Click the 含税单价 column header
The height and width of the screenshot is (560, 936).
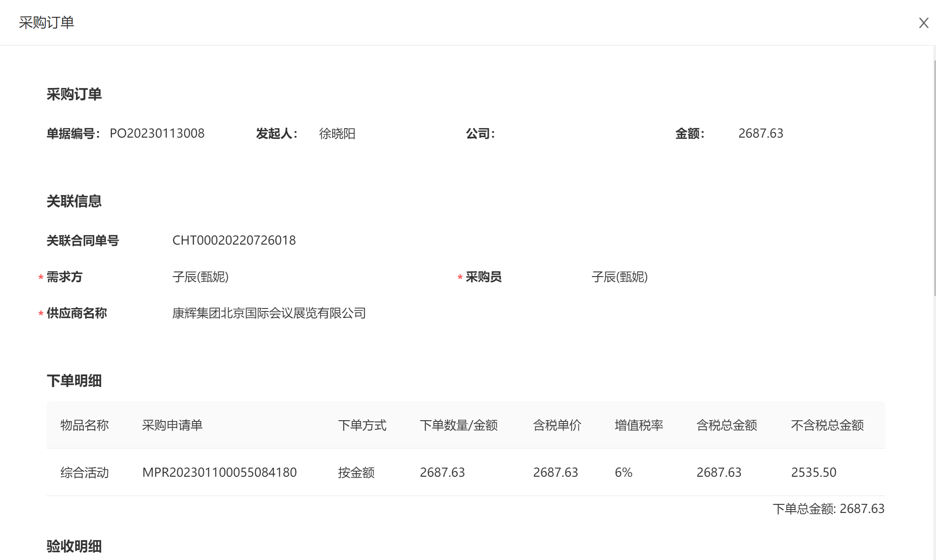pos(557,425)
